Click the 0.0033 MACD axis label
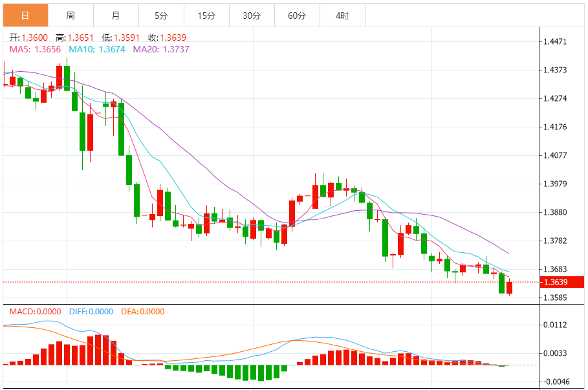 [555, 353]
